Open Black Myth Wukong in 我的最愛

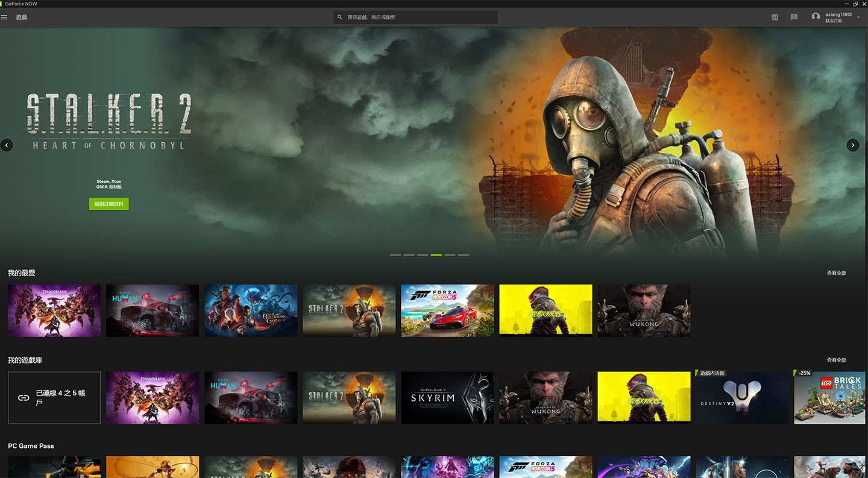(644, 310)
